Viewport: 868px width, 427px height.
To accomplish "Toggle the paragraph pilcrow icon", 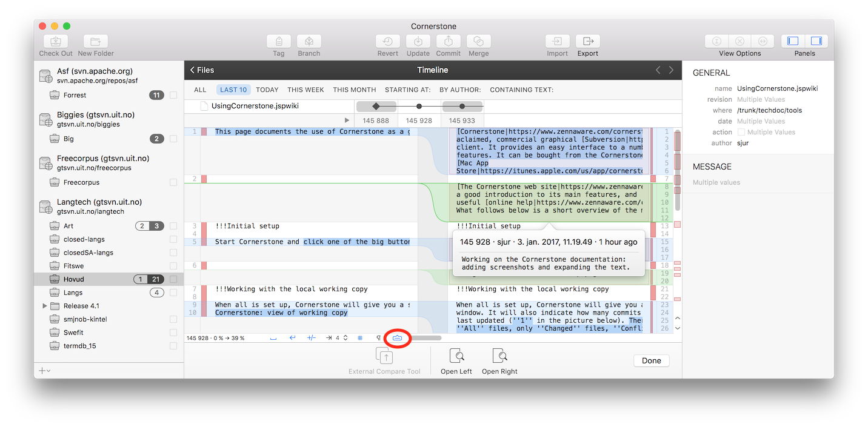I will (x=379, y=338).
